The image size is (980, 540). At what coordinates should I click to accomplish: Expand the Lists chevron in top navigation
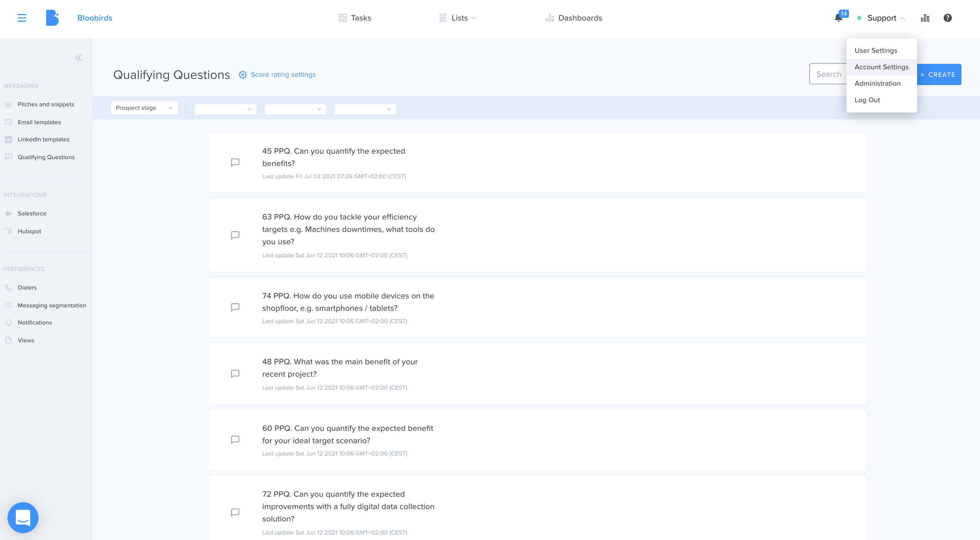[x=474, y=18]
